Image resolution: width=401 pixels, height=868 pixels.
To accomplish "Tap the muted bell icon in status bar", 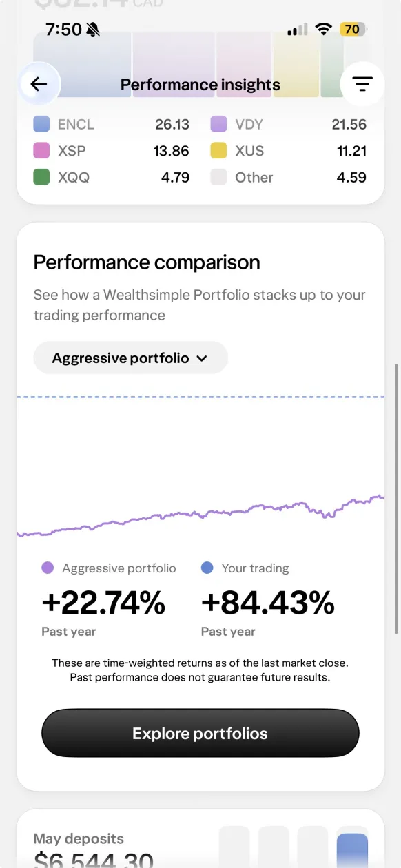I will 92,30.
